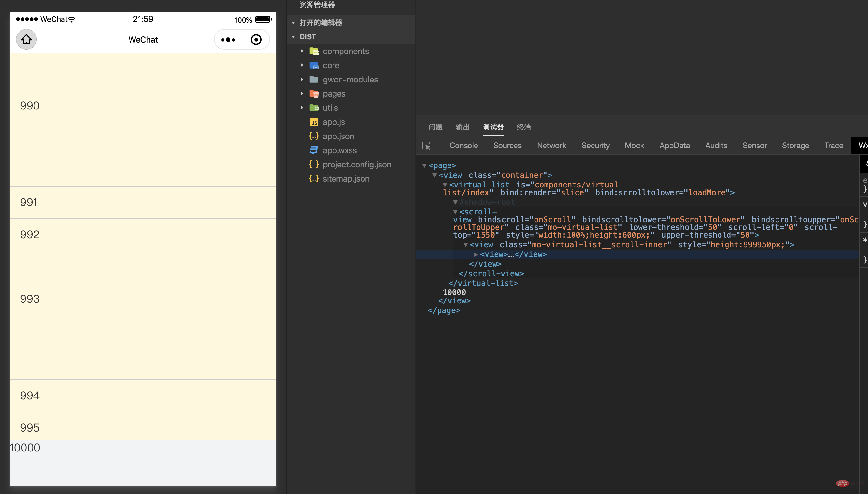Viewport: 868px width, 494px height.
Task: Collapse the scroll-view element node
Action: [455, 212]
